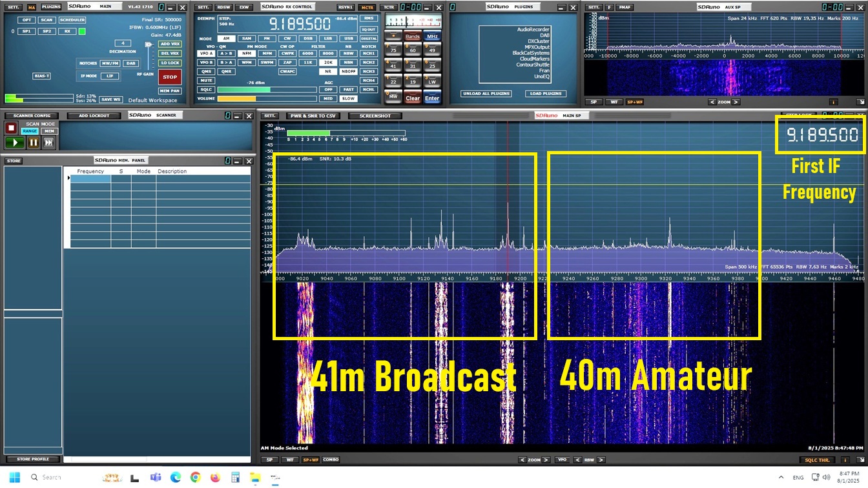Zoom out using Aux SP left zoom arrow
868x488 pixels.
click(712, 102)
